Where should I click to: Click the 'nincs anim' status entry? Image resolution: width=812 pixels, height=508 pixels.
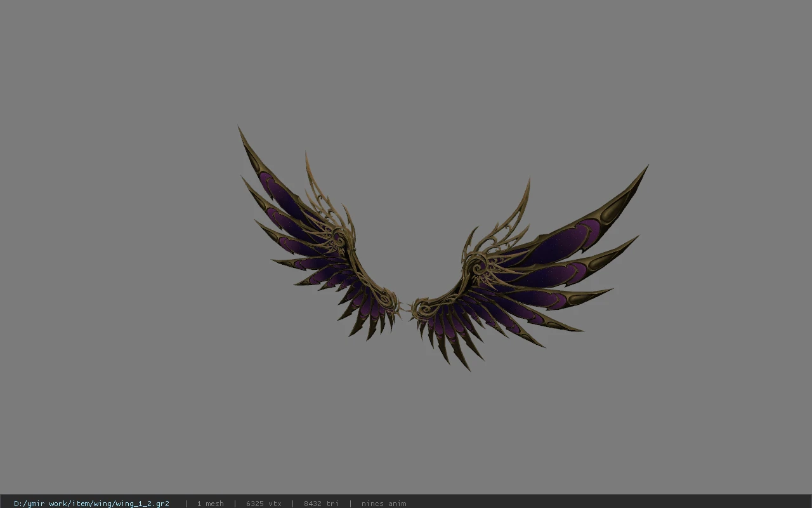coord(384,504)
